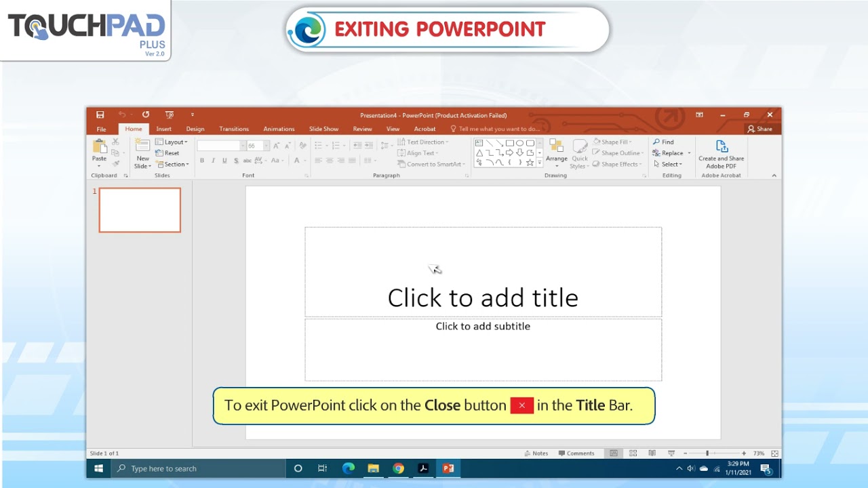Viewport: 868px width, 488px height.
Task: Click the Share button
Action: pyautogui.click(x=760, y=129)
